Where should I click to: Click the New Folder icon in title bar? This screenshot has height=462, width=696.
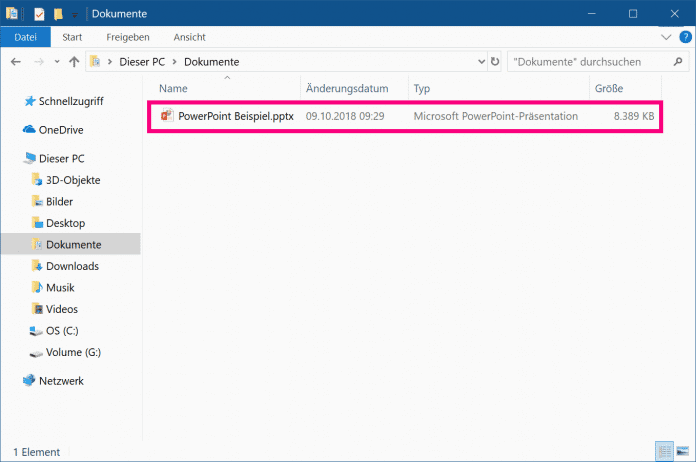(x=59, y=14)
